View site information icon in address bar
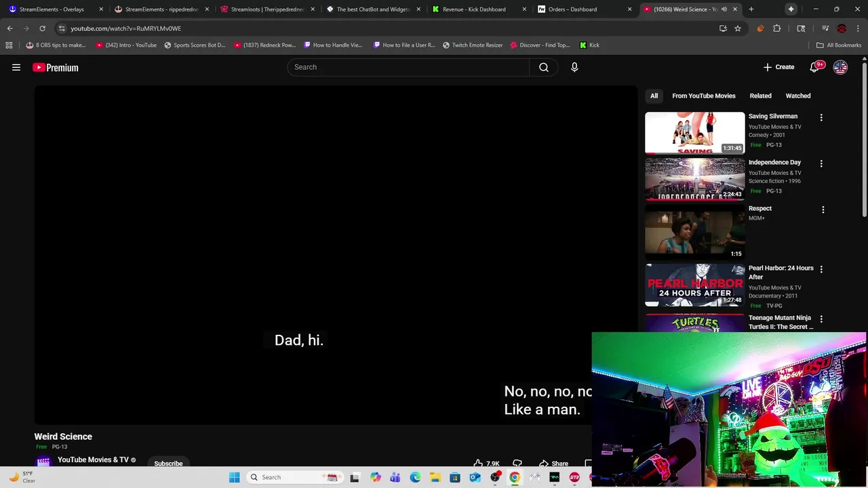The height and width of the screenshot is (488, 868). (62, 28)
